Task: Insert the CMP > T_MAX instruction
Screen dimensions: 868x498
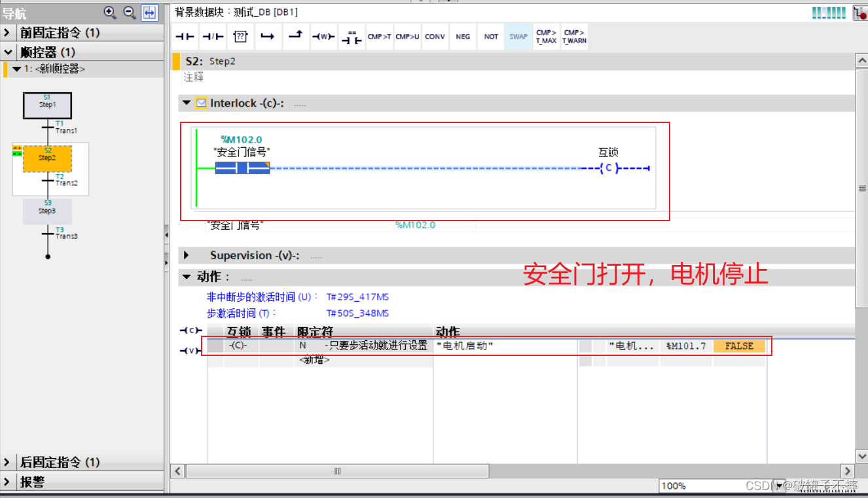Action: pyautogui.click(x=546, y=37)
